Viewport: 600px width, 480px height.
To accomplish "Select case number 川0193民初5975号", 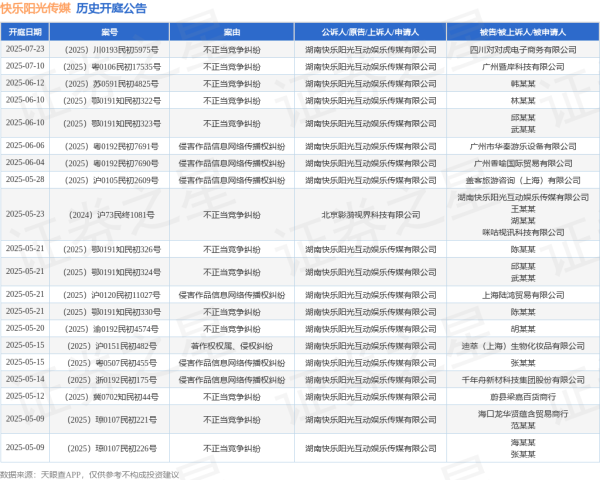I will (x=112, y=50).
